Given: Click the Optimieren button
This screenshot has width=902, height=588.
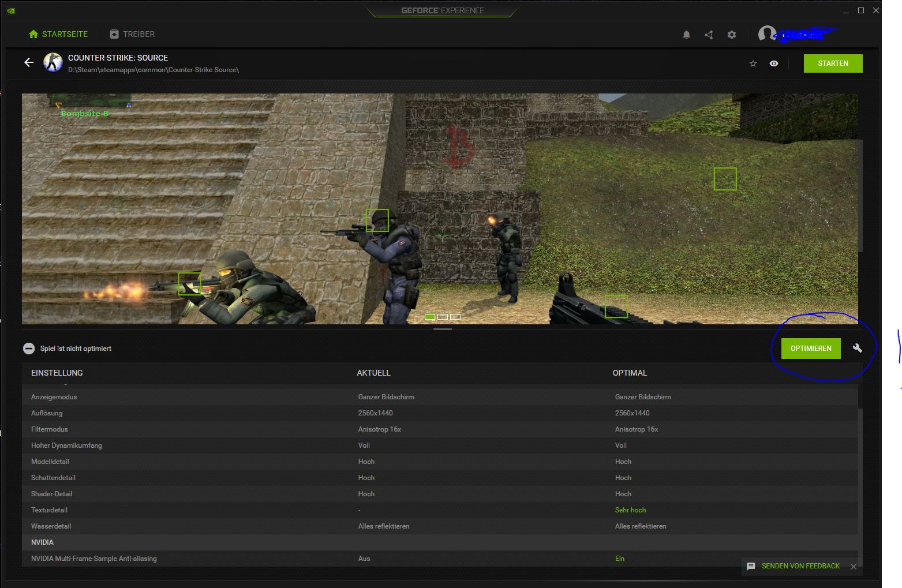Looking at the screenshot, I should 811,349.
